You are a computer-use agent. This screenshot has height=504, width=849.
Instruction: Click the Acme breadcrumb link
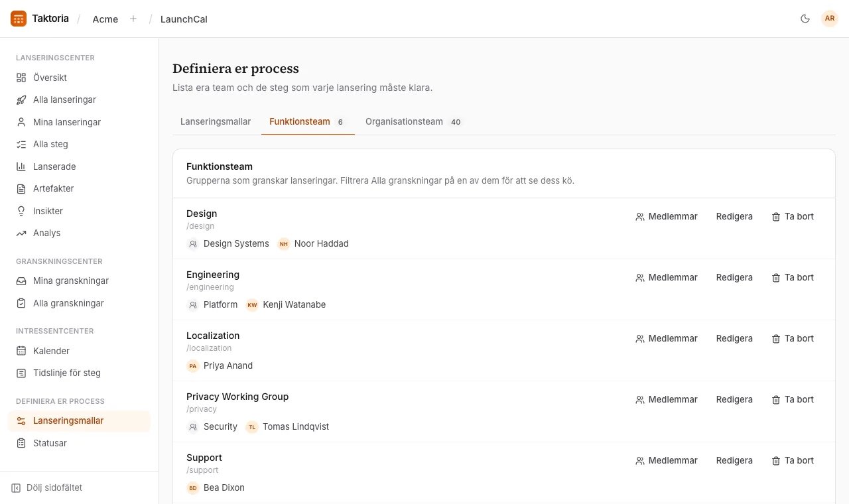pos(105,19)
